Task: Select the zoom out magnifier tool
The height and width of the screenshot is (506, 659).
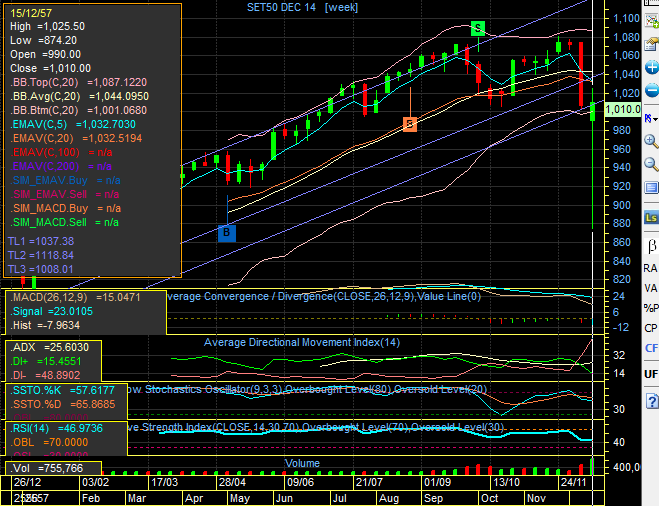Action: [x=652, y=164]
